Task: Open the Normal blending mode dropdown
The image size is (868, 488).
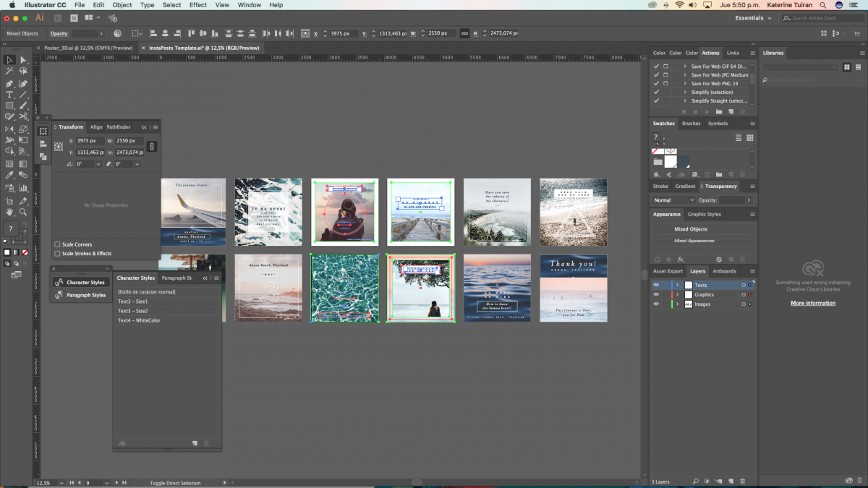Action: pos(673,200)
